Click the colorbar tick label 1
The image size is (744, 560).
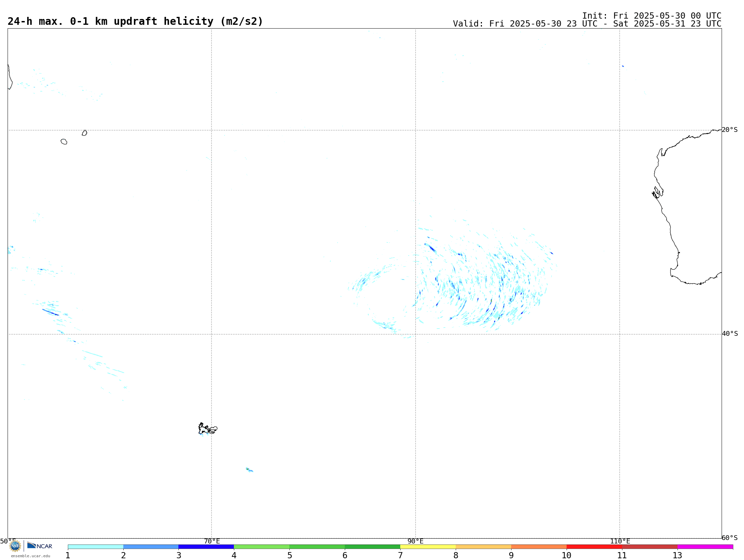pyautogui.click(x=68, y=556)
